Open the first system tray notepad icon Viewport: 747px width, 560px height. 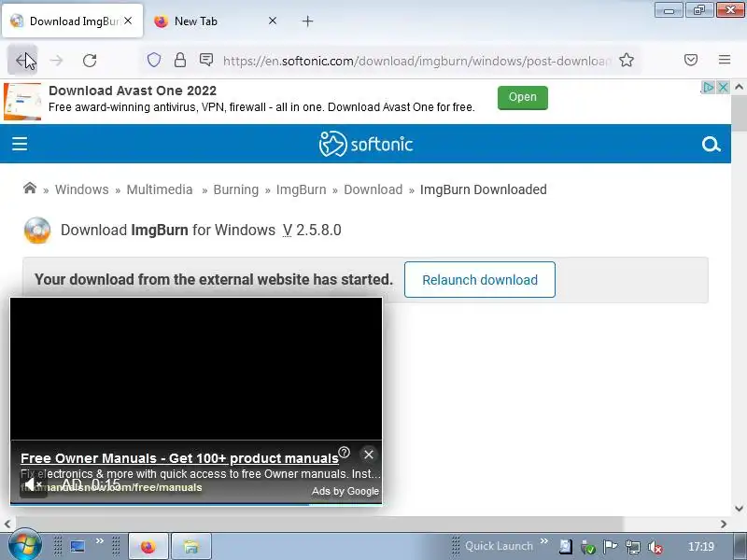(566, 546)
